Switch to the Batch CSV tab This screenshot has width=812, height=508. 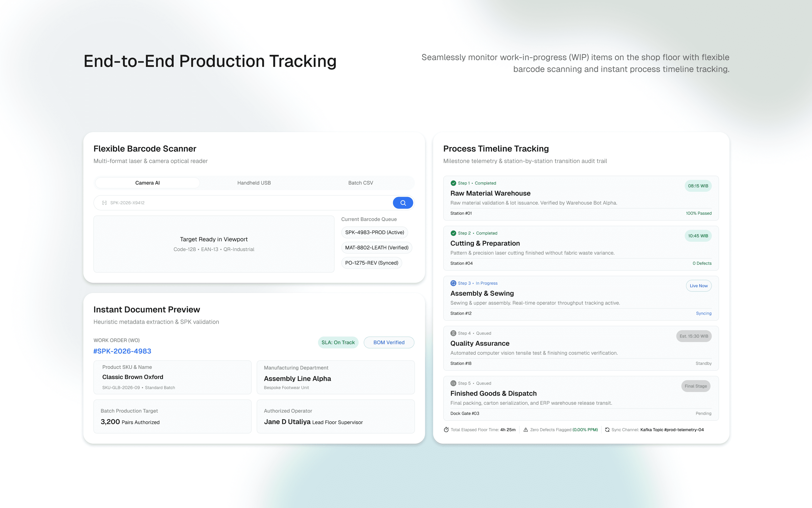[361, 183]
